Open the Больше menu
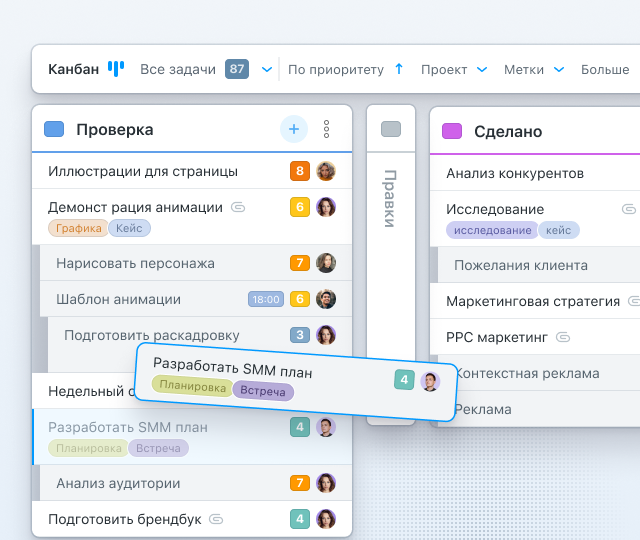 (x=605, y=70)
